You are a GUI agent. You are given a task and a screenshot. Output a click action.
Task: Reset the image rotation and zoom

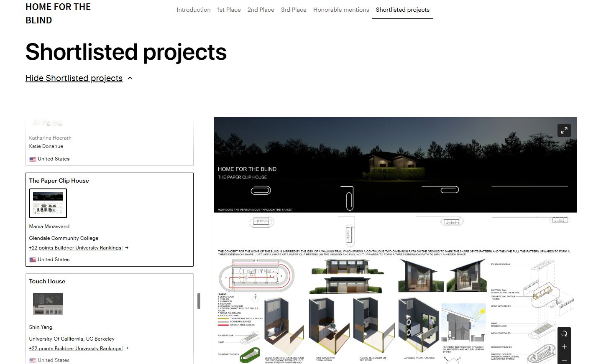pos(564,333)
